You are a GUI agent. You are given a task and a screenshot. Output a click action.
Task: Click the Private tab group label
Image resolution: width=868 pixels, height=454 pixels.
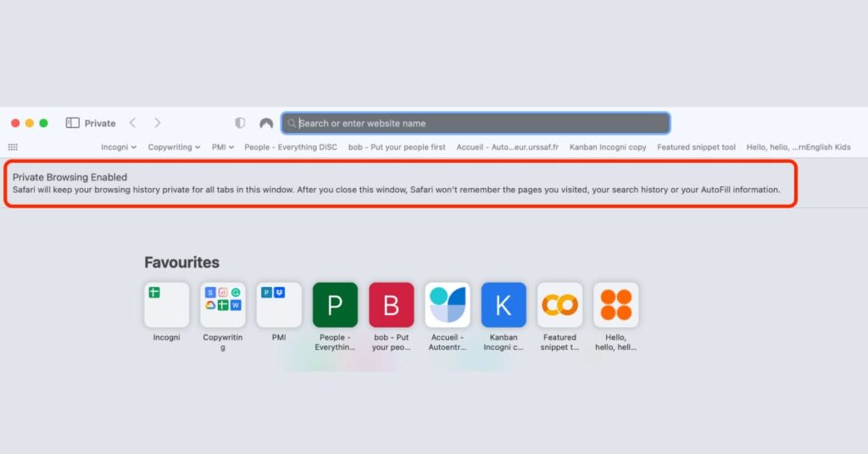click(x=100, y=123)
